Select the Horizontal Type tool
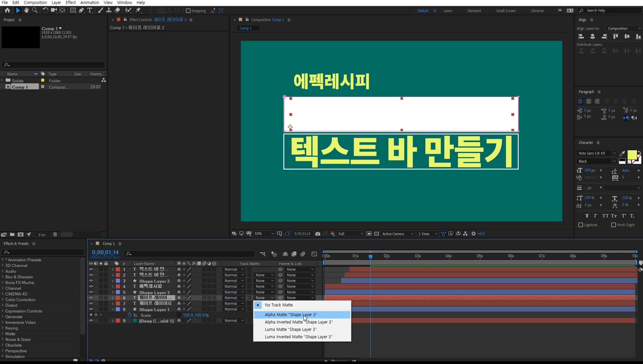 (90, 10)
